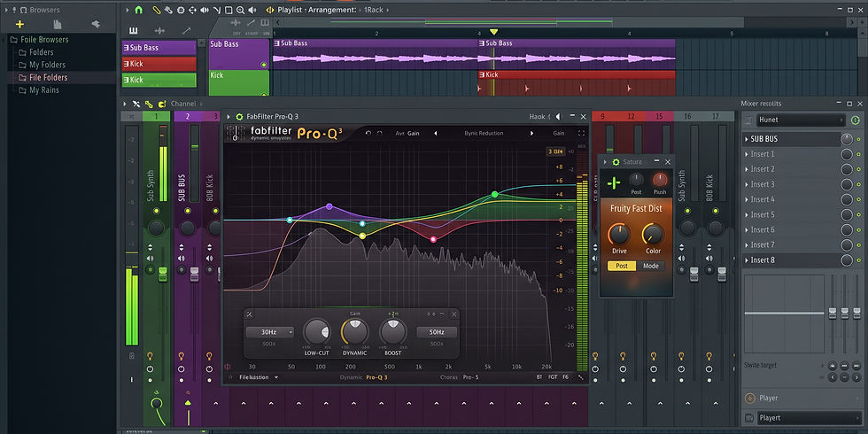Open My Rains in browser tree
Image resolution: width=868 pixels, height=434 pixels.
[43, 90]
